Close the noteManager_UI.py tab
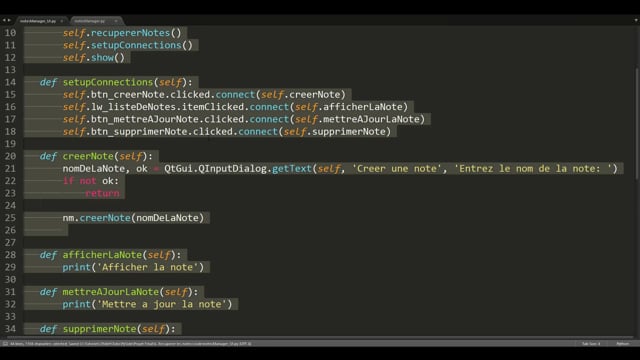 [62, 21]
